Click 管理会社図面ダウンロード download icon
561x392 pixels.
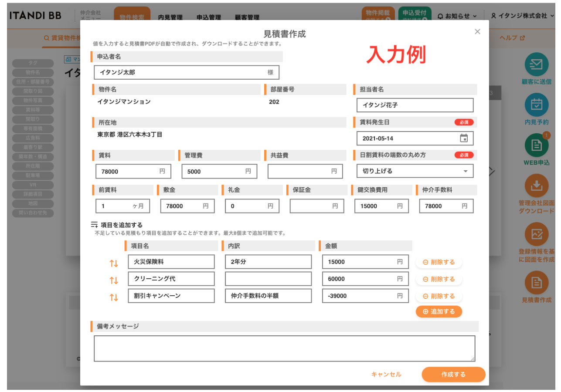tap(537, 186)
